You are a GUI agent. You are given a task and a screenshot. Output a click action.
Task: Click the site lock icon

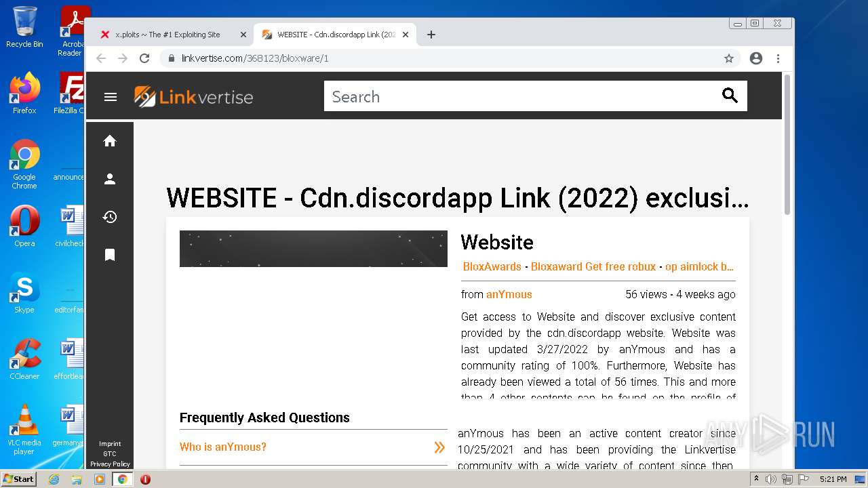coord(172,58)
